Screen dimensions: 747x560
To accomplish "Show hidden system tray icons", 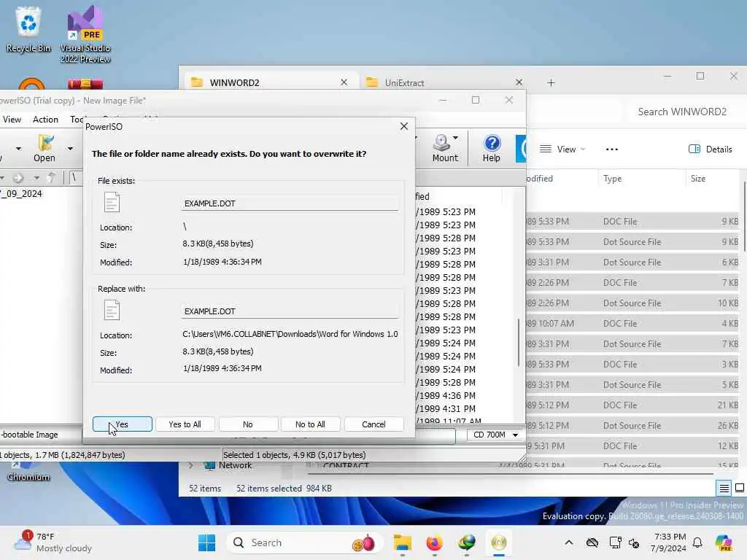I will [569, 542].
